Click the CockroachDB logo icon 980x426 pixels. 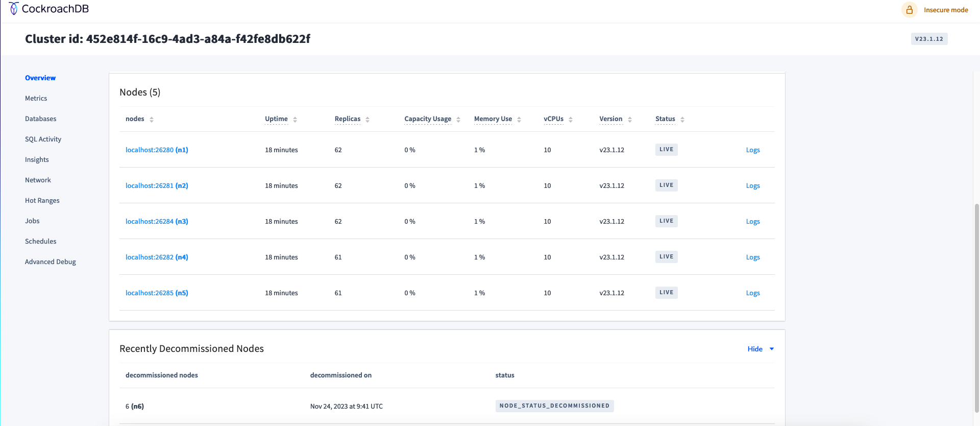[x=14, y=9]
